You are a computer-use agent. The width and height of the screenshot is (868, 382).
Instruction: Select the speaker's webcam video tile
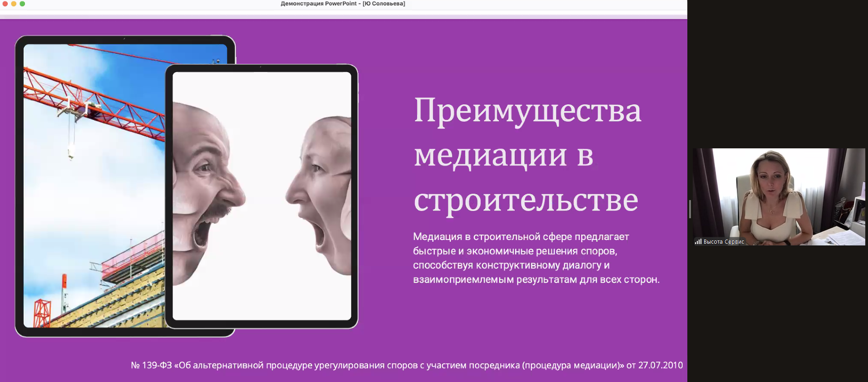[x=779, y=196]
